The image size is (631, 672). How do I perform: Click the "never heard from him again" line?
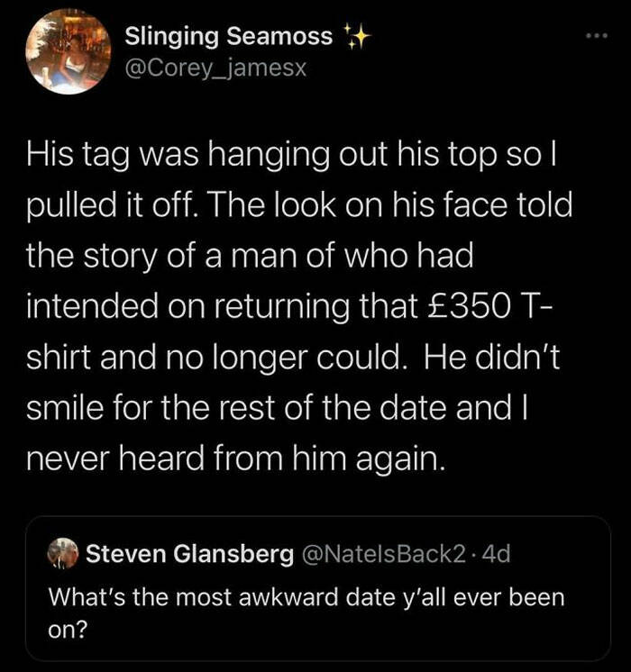(x=235, y=459)
